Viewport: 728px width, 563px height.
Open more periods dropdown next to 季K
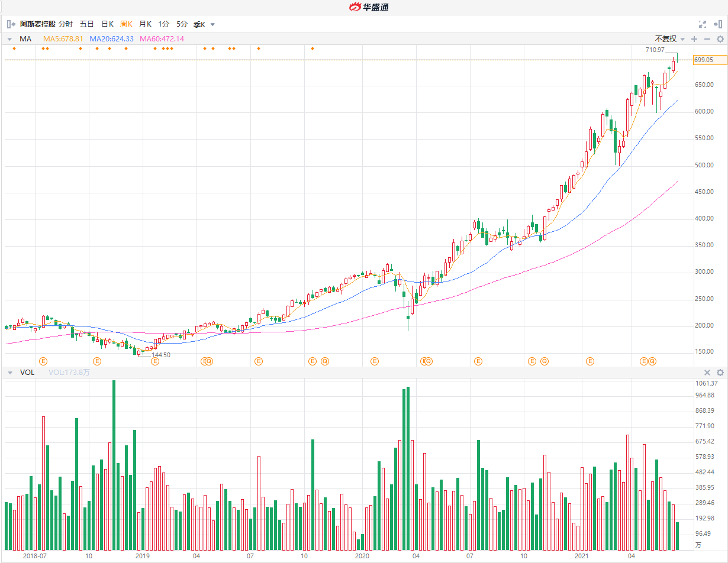[213, 24]
